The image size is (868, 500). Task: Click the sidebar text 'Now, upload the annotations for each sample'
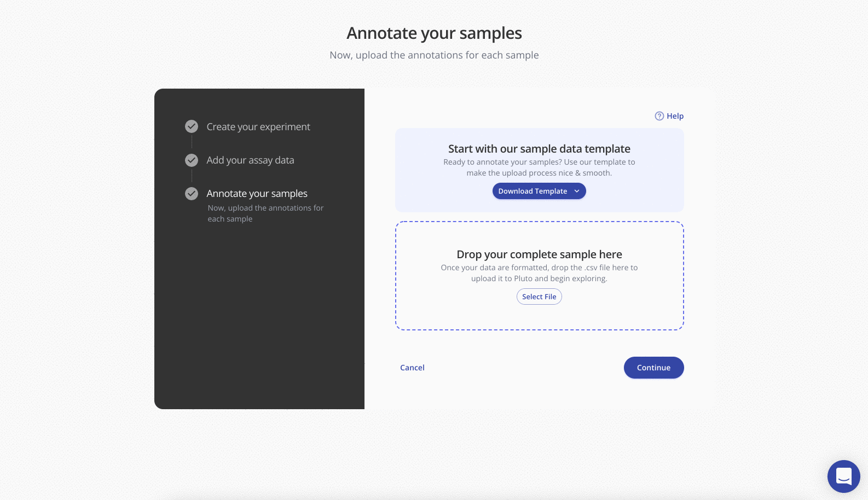265,213
